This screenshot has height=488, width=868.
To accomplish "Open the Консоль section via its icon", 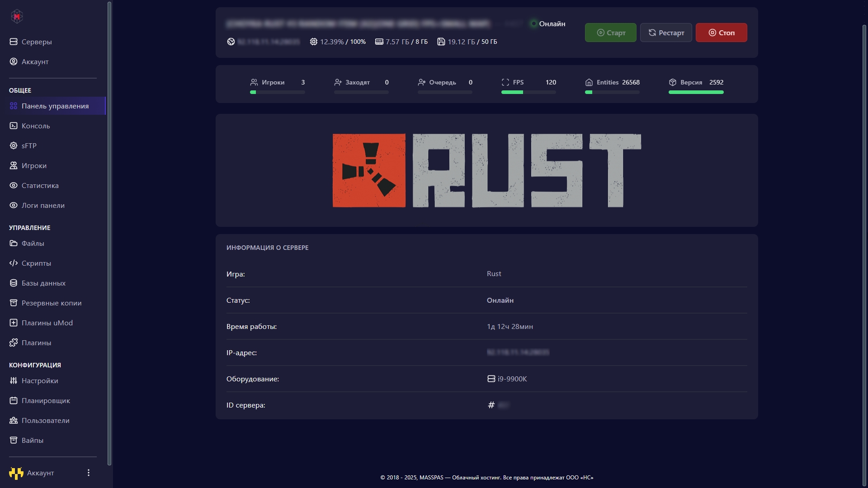I will coord(14,126).
